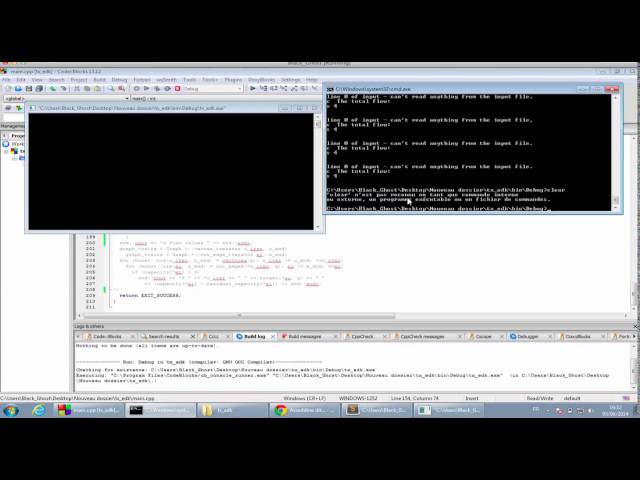Open the Debug build target dropdown
Screen dimensions: 640x480
point(213,89)
